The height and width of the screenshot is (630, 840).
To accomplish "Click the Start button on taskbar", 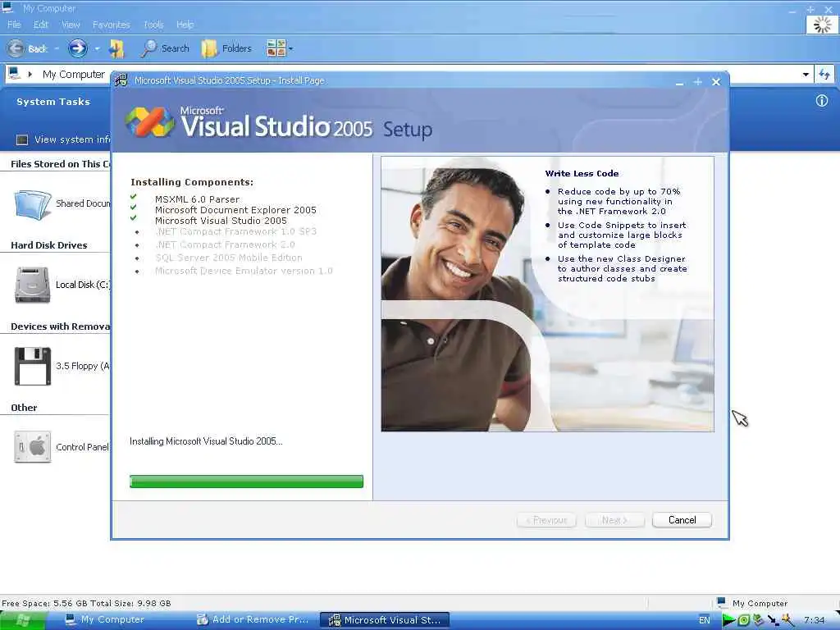I will pos(23,620).
